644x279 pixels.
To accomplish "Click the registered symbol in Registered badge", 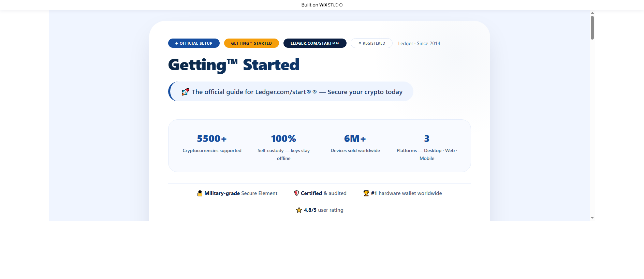I will [360, 43].
